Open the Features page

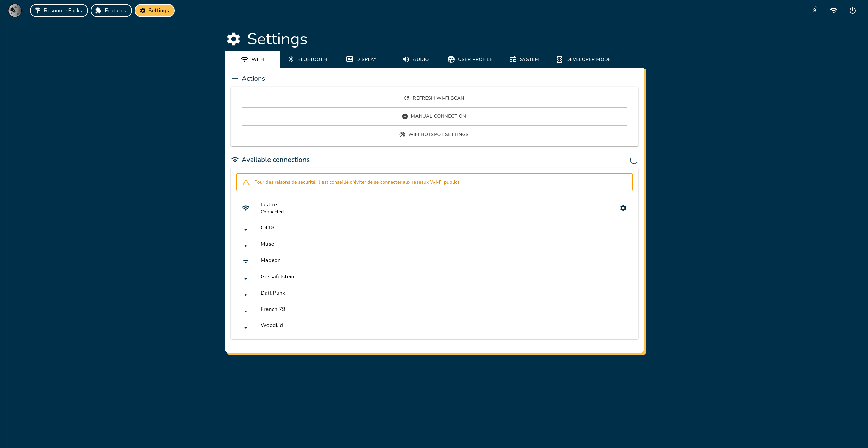[111, 10]
